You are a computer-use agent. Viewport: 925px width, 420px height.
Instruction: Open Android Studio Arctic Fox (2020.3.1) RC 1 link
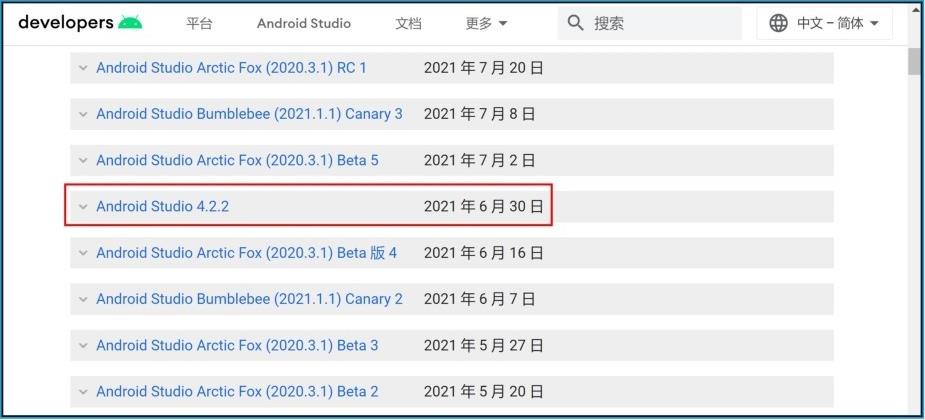click(231, 68)
